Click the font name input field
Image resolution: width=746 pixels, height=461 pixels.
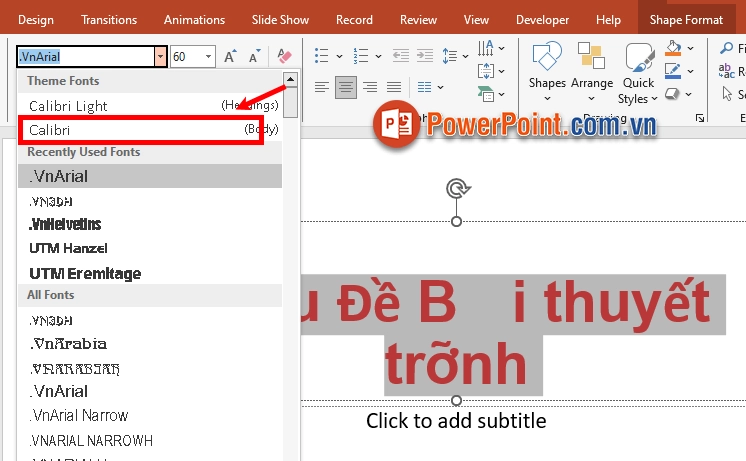coord(86,57)
